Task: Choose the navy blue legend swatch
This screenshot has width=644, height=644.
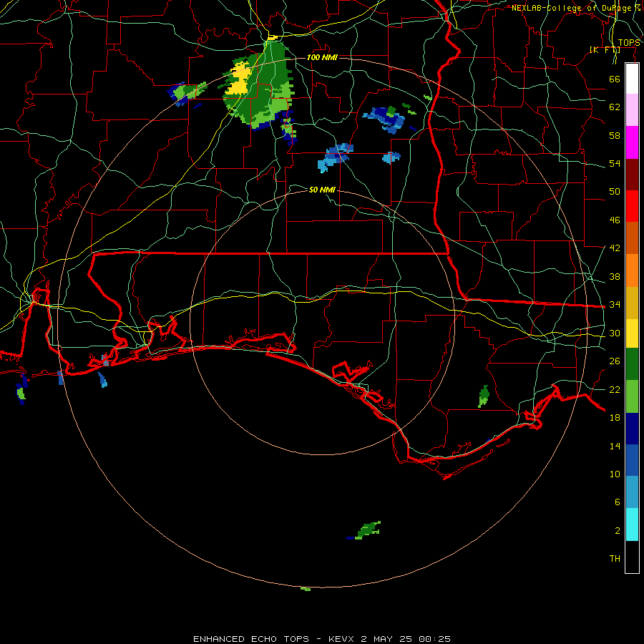Action: point(632,429)
